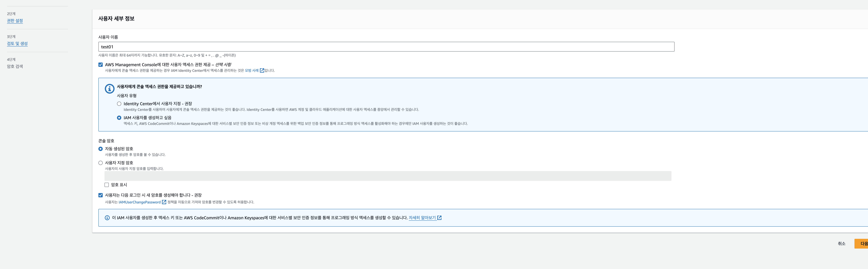This screenshot has width=868, height=269.
Task: Click small info icon in access key notice
Action: (x=107, y=218)
